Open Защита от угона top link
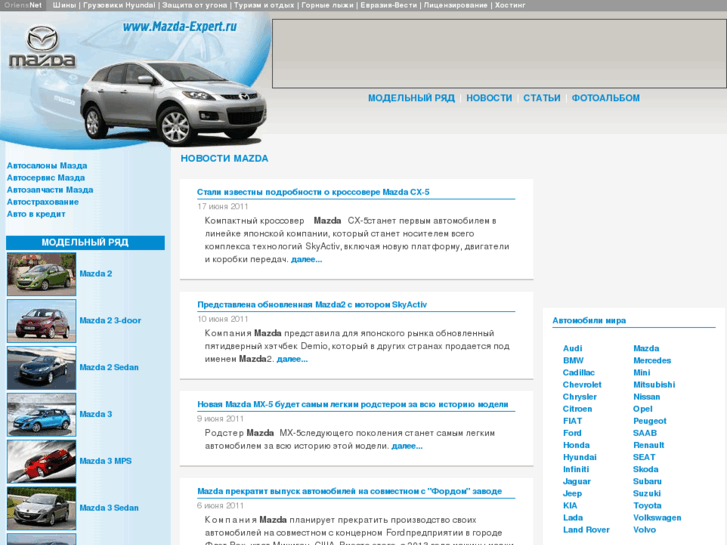 (x=195, y=5)
